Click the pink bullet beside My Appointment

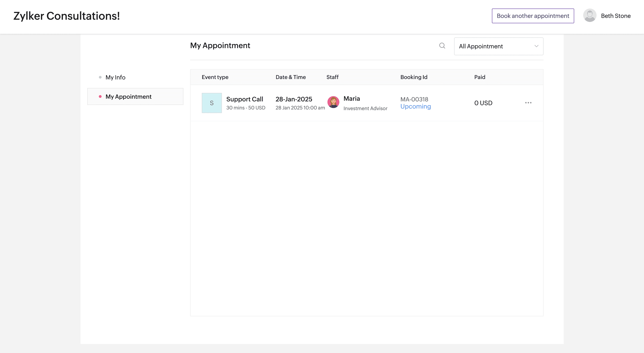point(100,96)
